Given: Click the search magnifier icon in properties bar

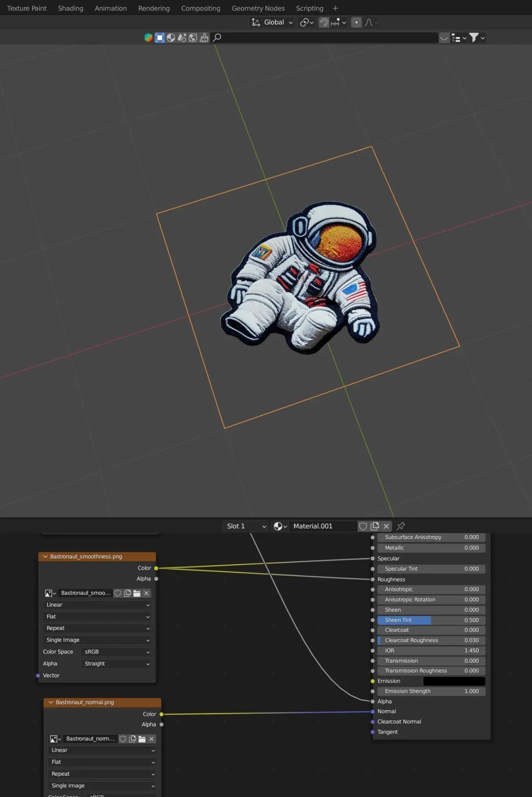Looking at the screenshot, I should point(217,38).
